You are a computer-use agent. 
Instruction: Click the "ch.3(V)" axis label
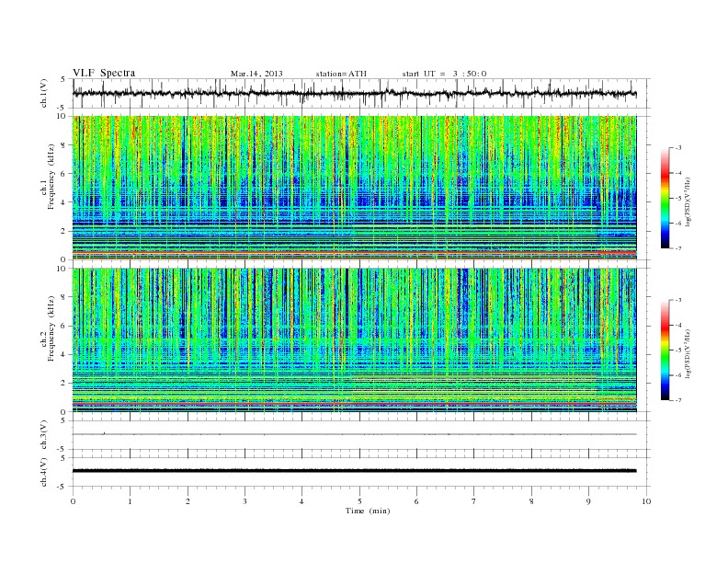point(43,435)
